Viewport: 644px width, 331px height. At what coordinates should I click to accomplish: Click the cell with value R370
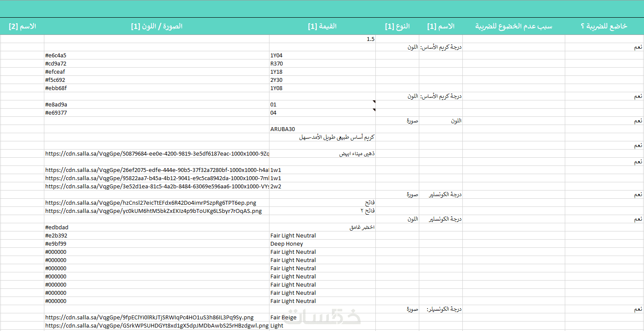pyautogui.click(x=322, y=63)
